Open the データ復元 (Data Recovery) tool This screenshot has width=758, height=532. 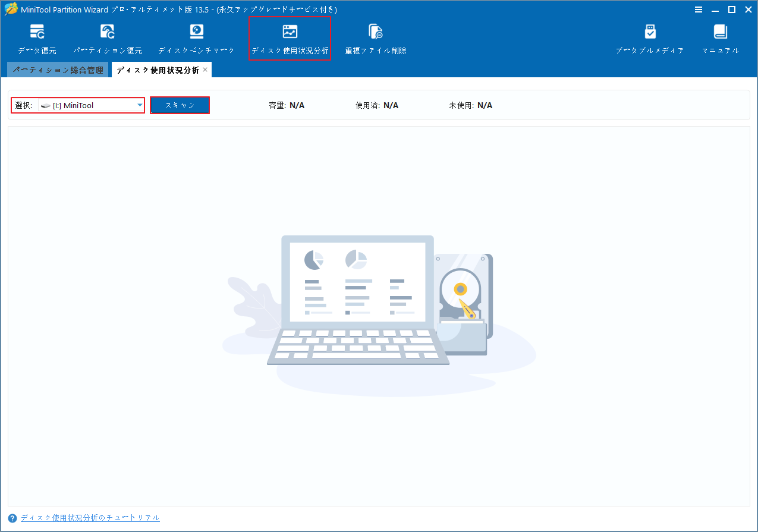click(36, 39)
